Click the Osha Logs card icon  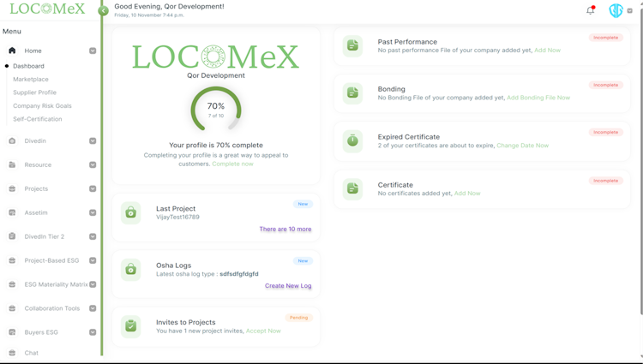coord(131,270)
